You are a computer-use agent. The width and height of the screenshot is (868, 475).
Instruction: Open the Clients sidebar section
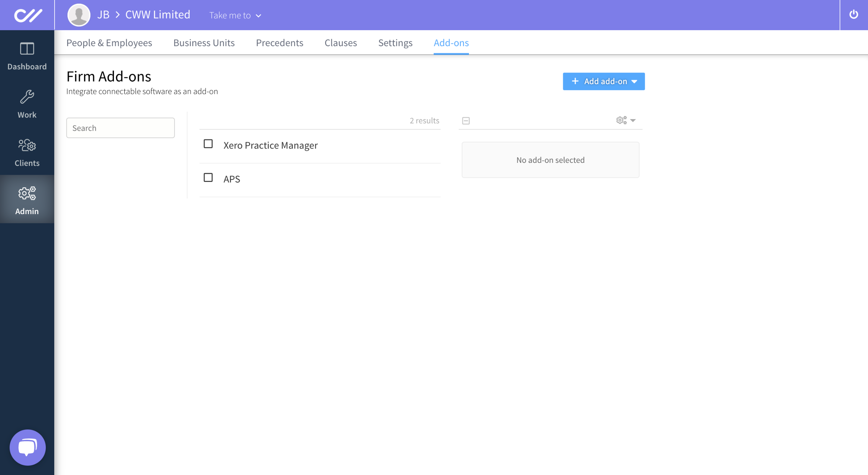click(27, 153)
